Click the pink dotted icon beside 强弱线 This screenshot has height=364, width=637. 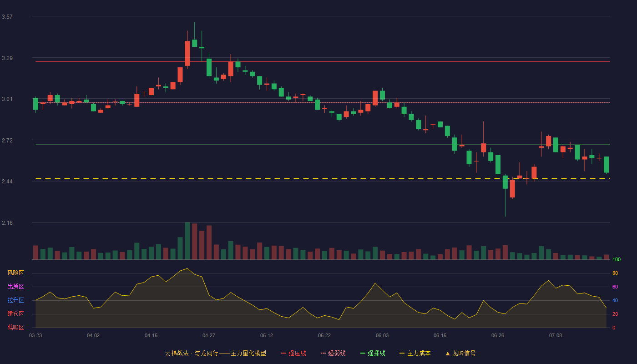323,353
